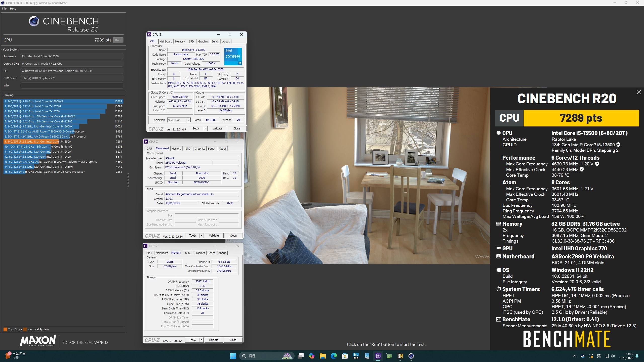Launch Copilot from the taskbar
This screenshot has height=362, width=644.
click(312, 356)
